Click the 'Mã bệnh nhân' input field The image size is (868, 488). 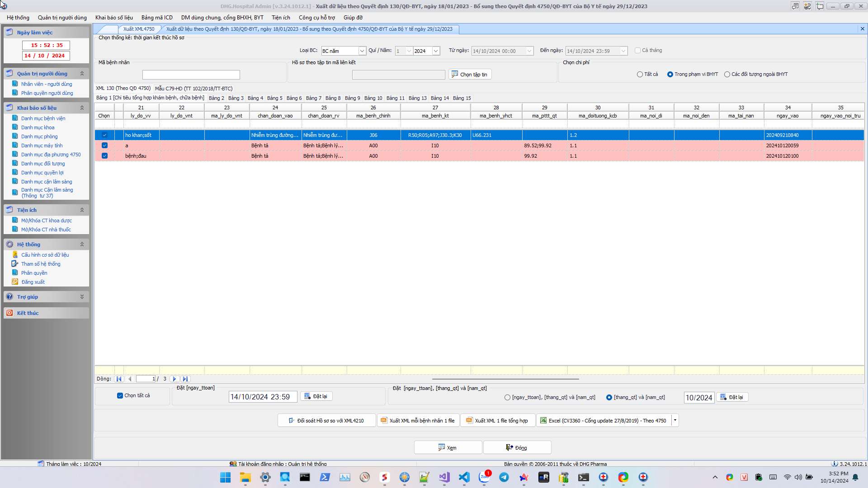coord(191,75)
